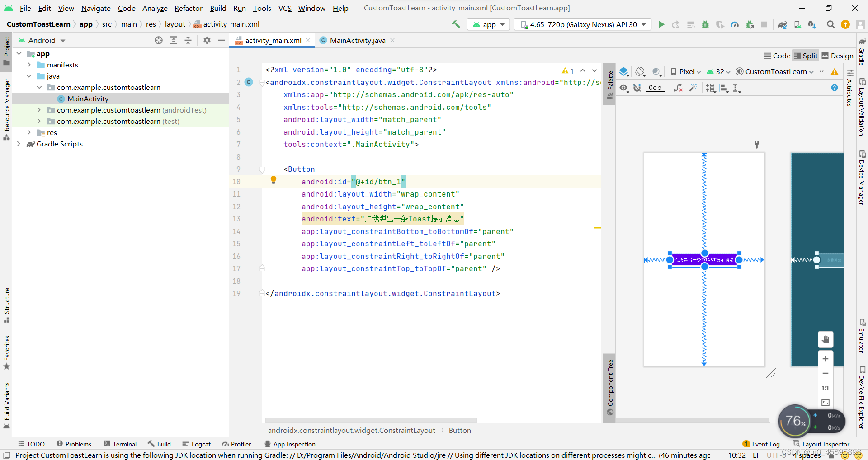Click the Make Project hammer icon
This screenshot has height=460, width=868.
point(456,24)
